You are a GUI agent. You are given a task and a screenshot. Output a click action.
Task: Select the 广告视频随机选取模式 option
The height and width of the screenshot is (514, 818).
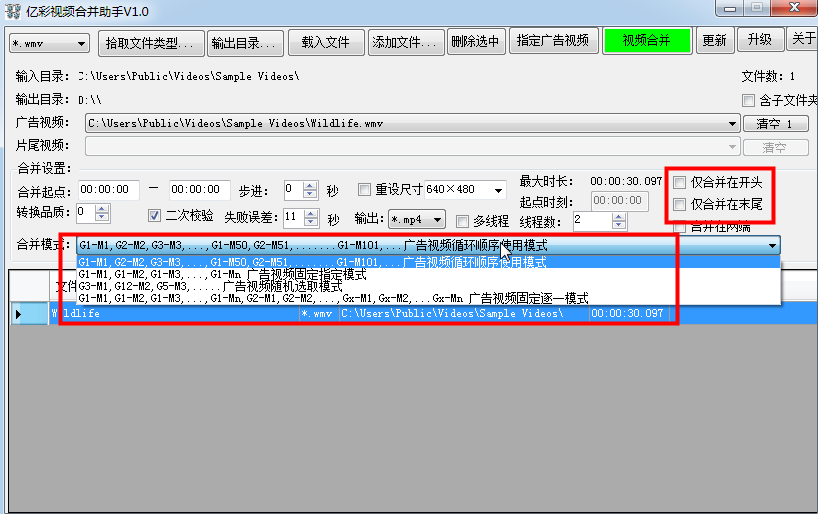(216, 286)
